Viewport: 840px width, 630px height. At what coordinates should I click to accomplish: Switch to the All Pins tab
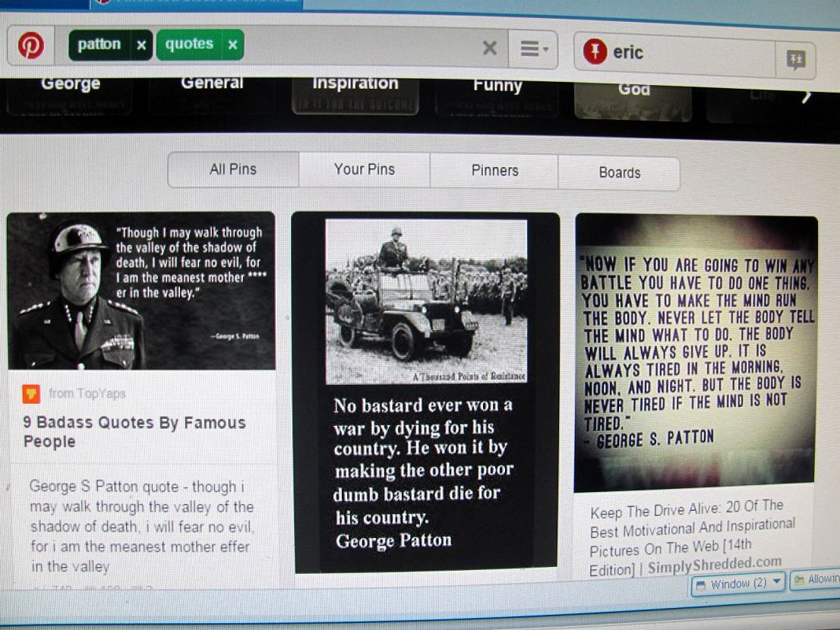coord(233,170)
